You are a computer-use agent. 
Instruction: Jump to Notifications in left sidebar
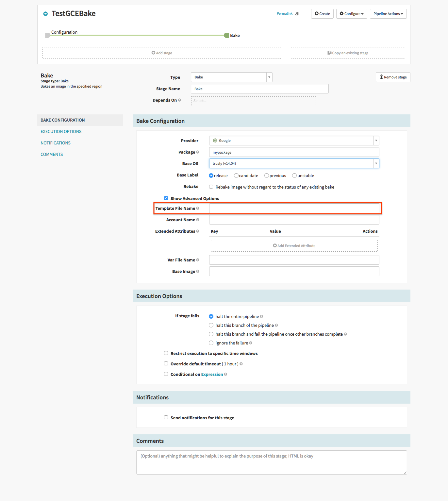tap(56, 143)
